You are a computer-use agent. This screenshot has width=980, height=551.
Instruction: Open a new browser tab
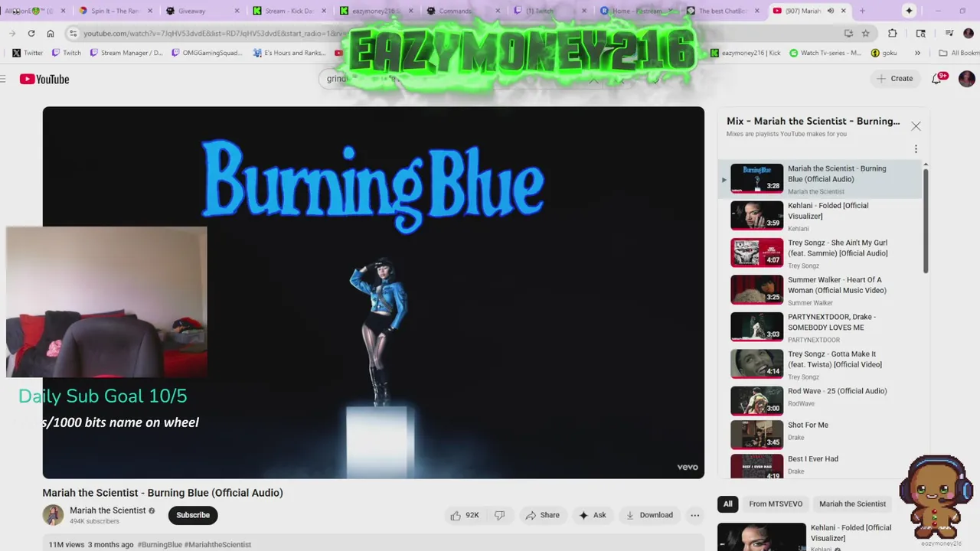click(x=862, y=11)
